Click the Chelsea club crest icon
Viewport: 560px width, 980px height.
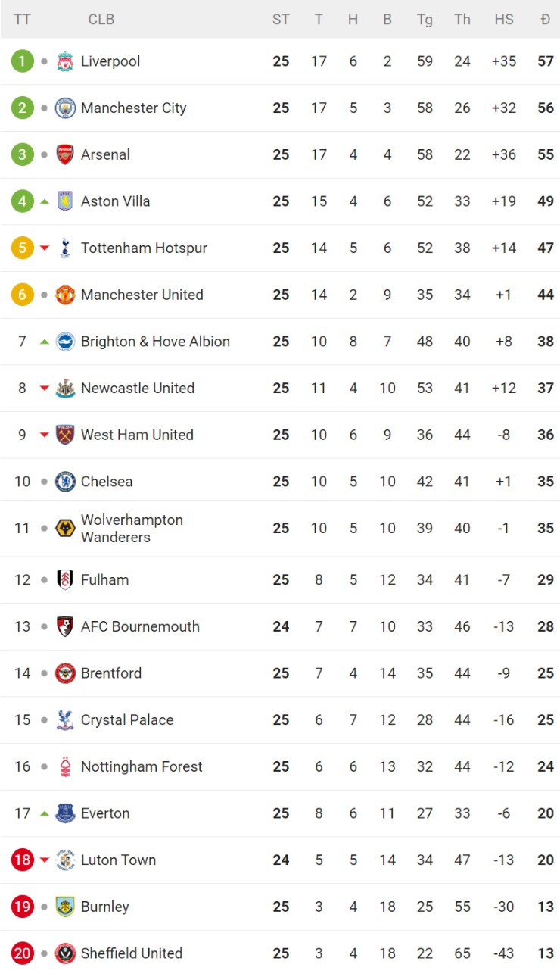66,482
